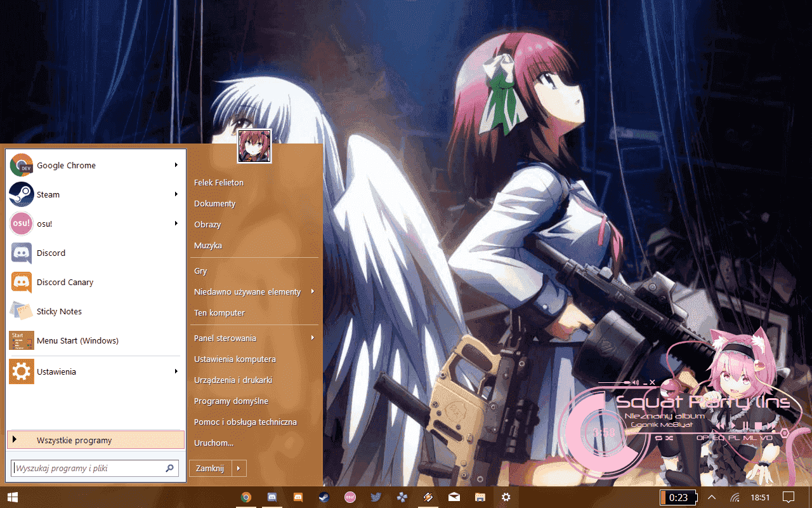Toggle the PL playlist in music widget
The height and width of the screenshot is (508, 812).
click(x=733, y=438)
